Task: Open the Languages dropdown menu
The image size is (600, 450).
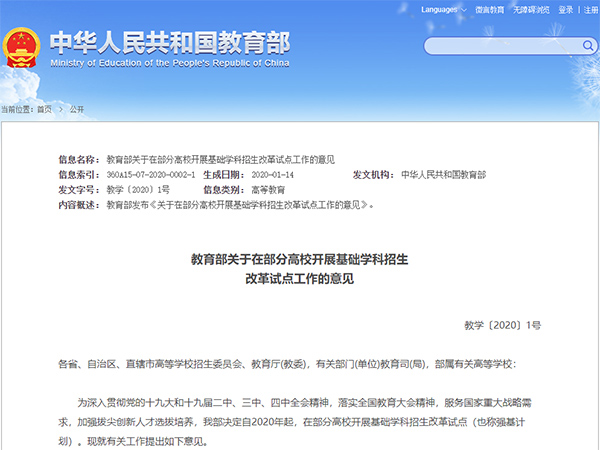Action: point(442,9)
